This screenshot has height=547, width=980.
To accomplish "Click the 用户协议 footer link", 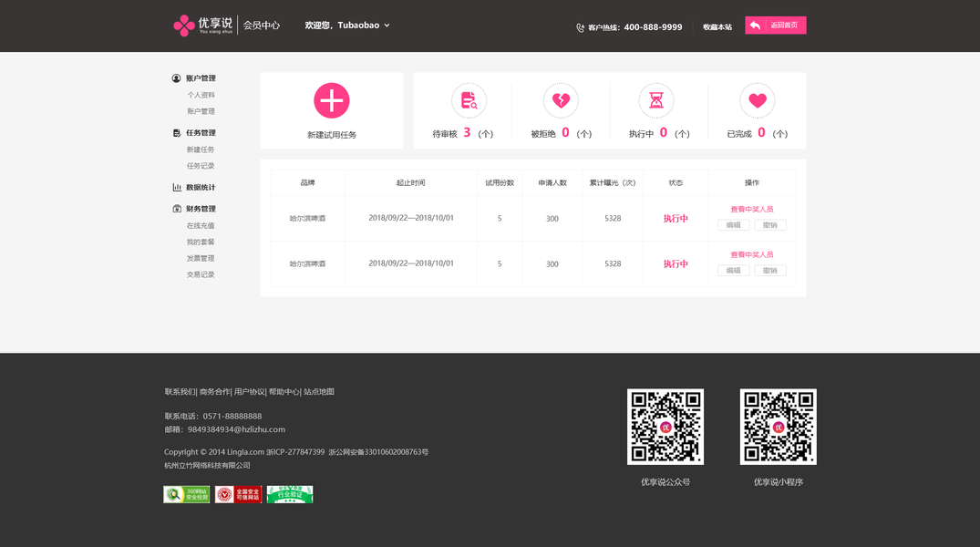I will (x=250, y=392).
